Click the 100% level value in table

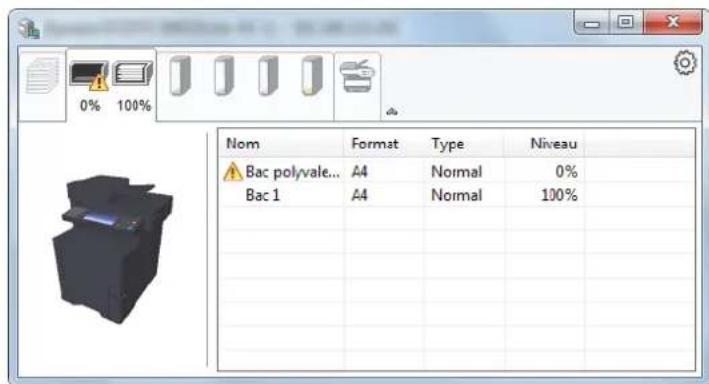[x=559, y=195]
